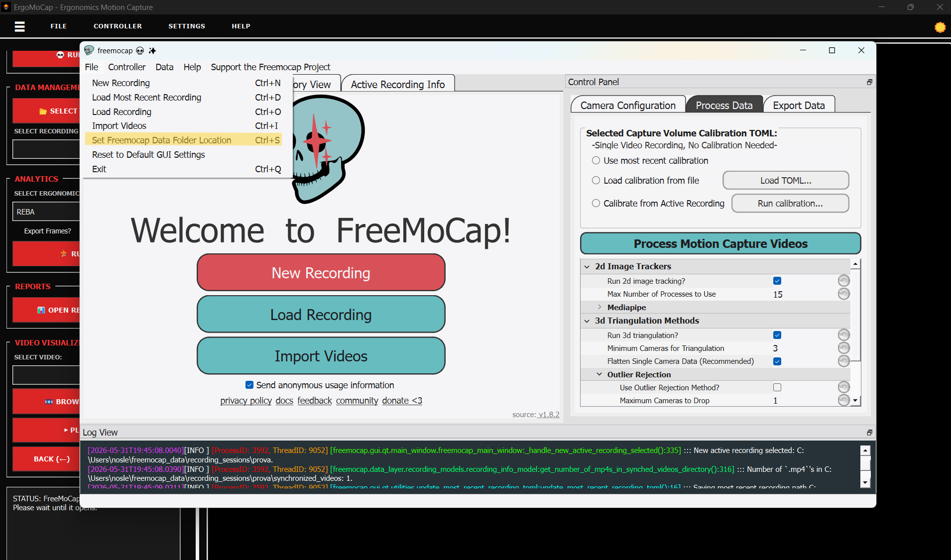Click the ErgoMoCap app icon in title bar

click(x=6, y=7)
